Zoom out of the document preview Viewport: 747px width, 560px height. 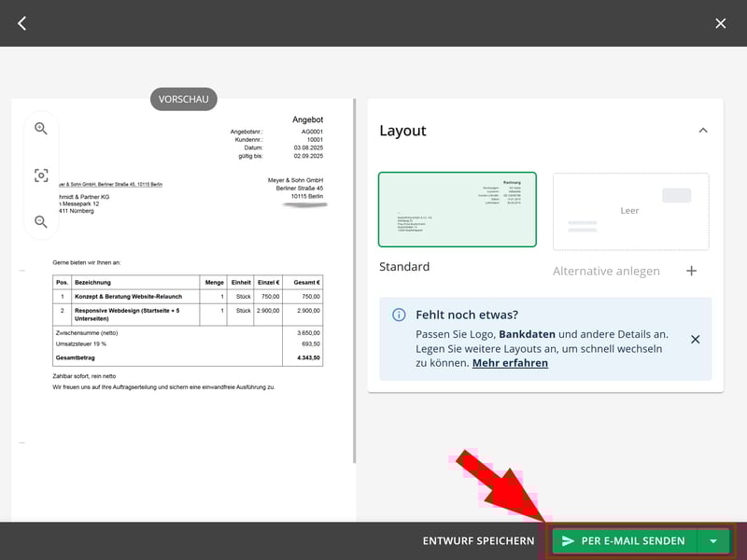(x=41, y=222)
